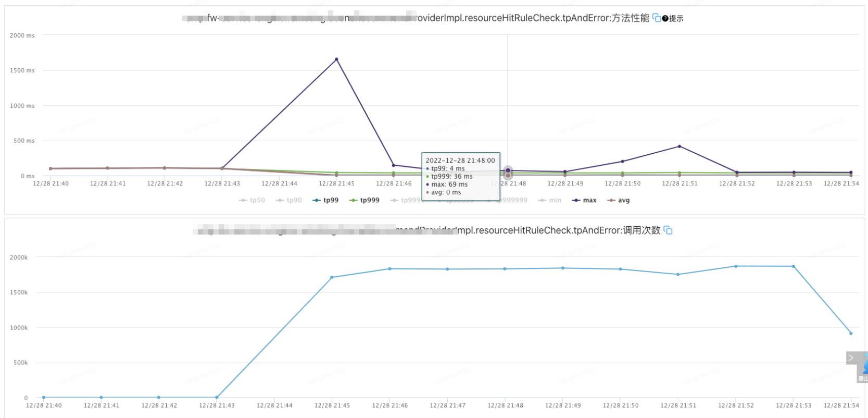Select the call count point at 21:54
The height and width of the screenshot is (418, 868).
(x=851, y=333)
